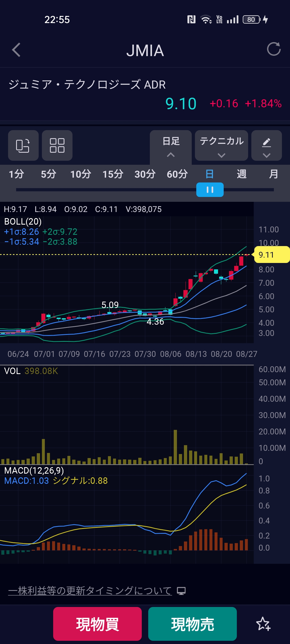Image resolution: width=290 pixels, height=644 pixels.
Task: Tap the MACD(12,26,9) indicator label
Action: point(34,470)
